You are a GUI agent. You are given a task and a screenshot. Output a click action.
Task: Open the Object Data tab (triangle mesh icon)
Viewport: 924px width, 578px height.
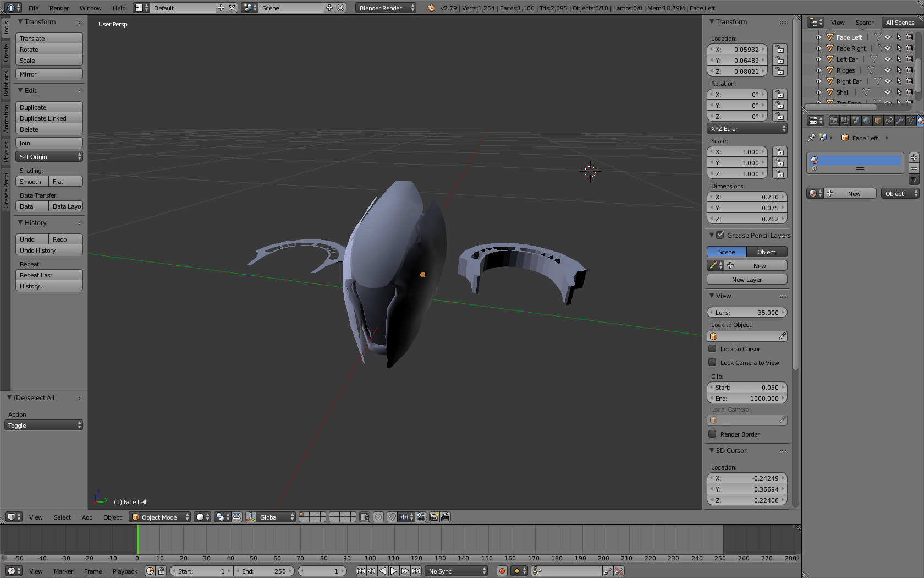click(x=911, y=121)
